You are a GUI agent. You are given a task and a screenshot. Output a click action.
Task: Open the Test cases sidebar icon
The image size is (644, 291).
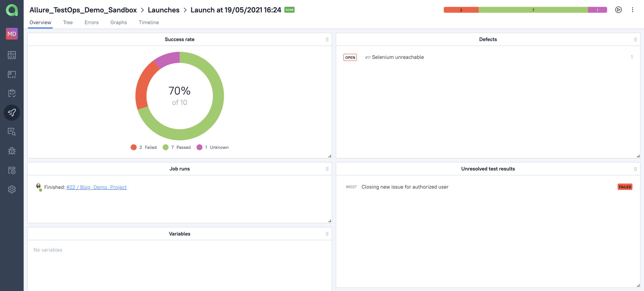[12, 74]
